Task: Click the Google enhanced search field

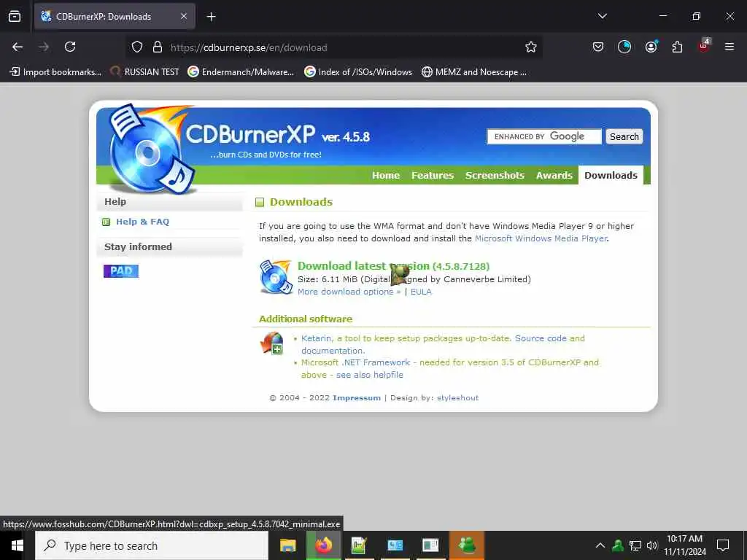Action: (x=544, y=136)
